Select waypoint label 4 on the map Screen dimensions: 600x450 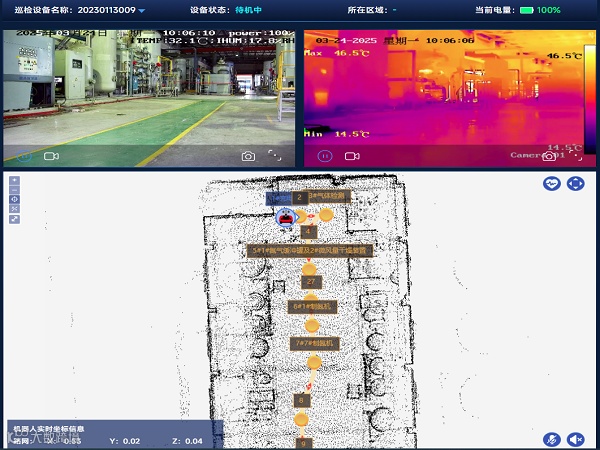[308, 232]
